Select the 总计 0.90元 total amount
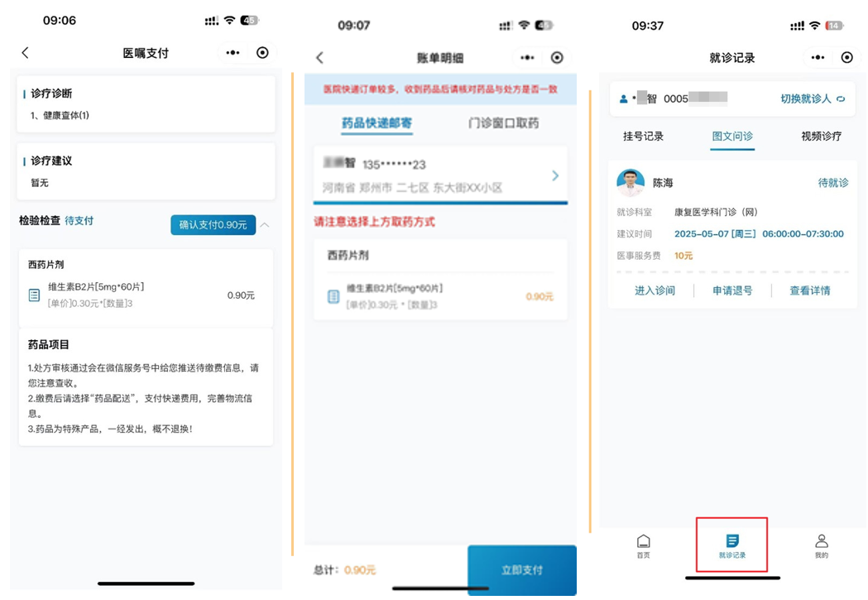The height and width of the screenshot is (600, 868). point(344,569)
